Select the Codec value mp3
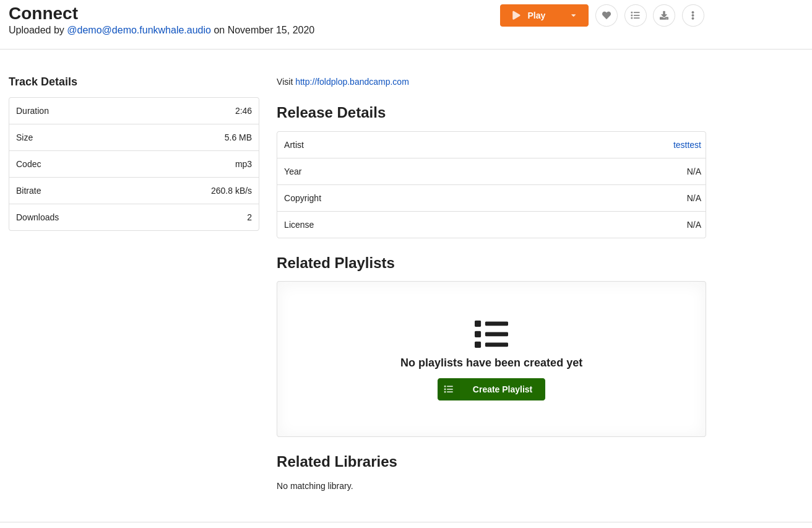The width and height of the screenshot is (812, 528). (243, 164)
